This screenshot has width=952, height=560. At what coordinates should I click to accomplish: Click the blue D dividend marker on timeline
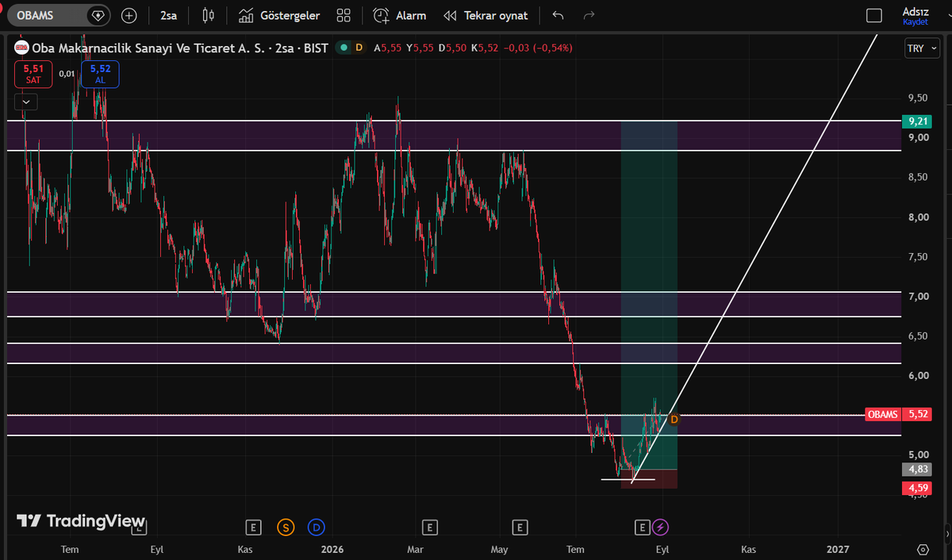coord(317,527)
